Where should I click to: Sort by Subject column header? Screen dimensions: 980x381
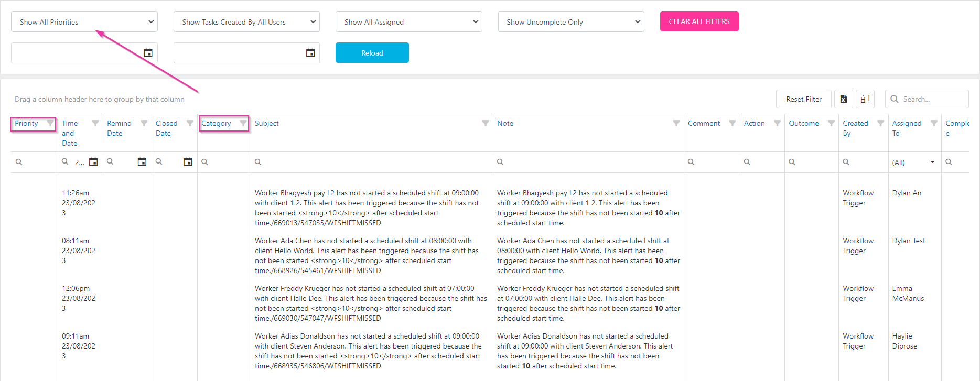[x=266, y=123]
